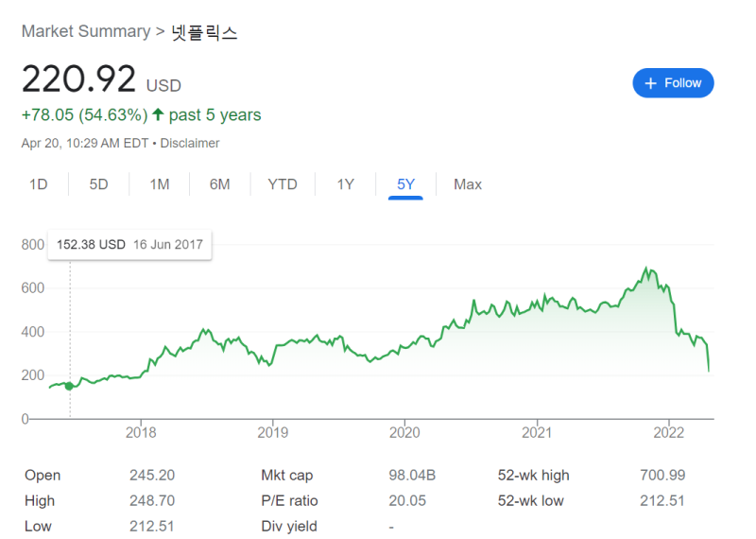Switch chart to 5D range
756x539 pixels.
coord(99,184)
